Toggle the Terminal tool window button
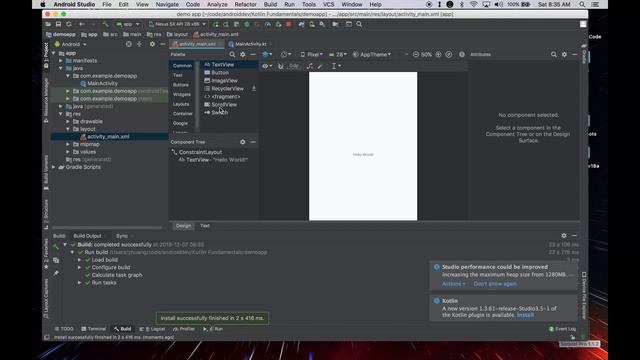 coord(93,329)
